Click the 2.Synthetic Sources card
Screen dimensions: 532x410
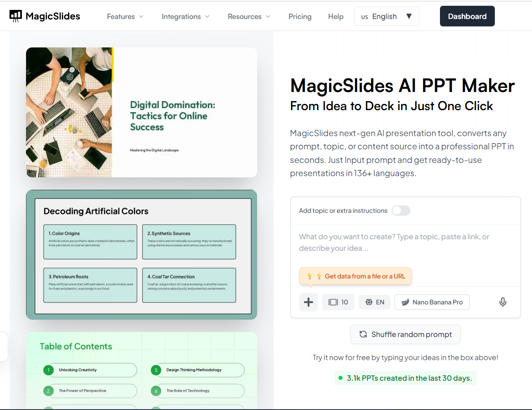click(189, 242)
